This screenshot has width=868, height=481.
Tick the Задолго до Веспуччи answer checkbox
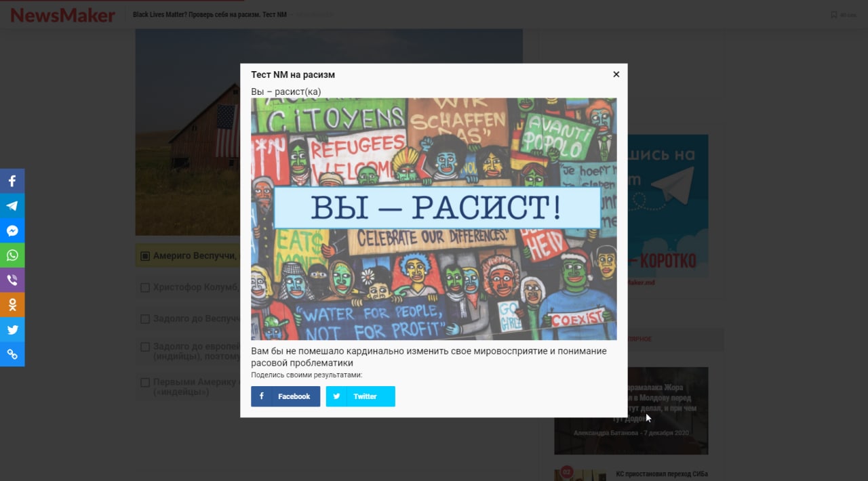145,319
